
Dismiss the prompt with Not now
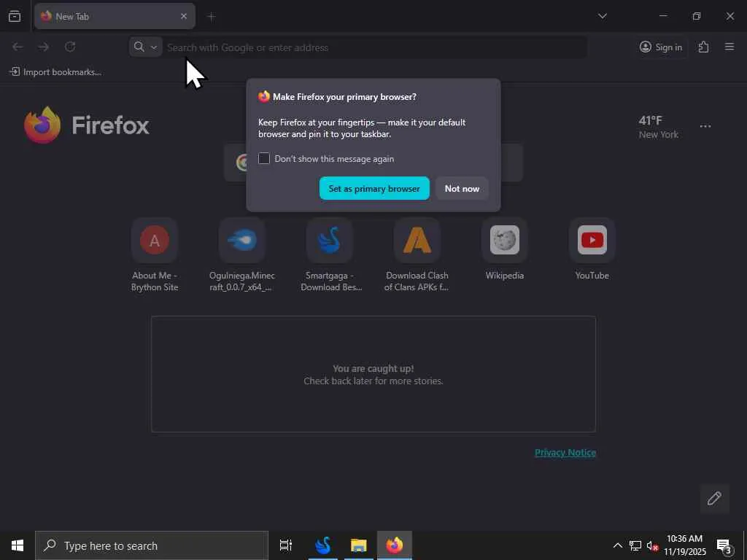pos(462,189)
